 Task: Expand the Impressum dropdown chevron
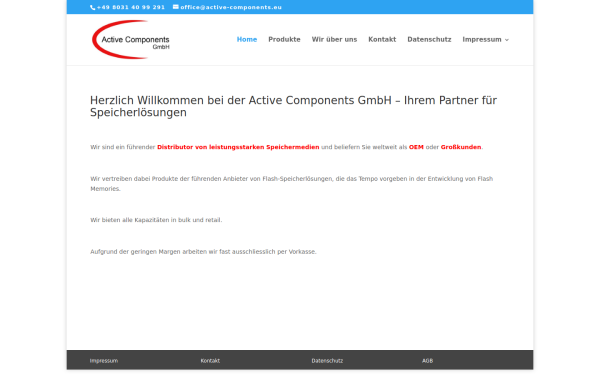(507, 40)
